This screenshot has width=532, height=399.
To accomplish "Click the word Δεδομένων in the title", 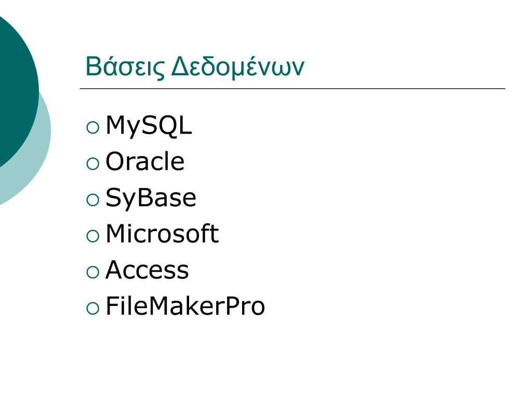I will pyautogui.click(x=237, y=66).
